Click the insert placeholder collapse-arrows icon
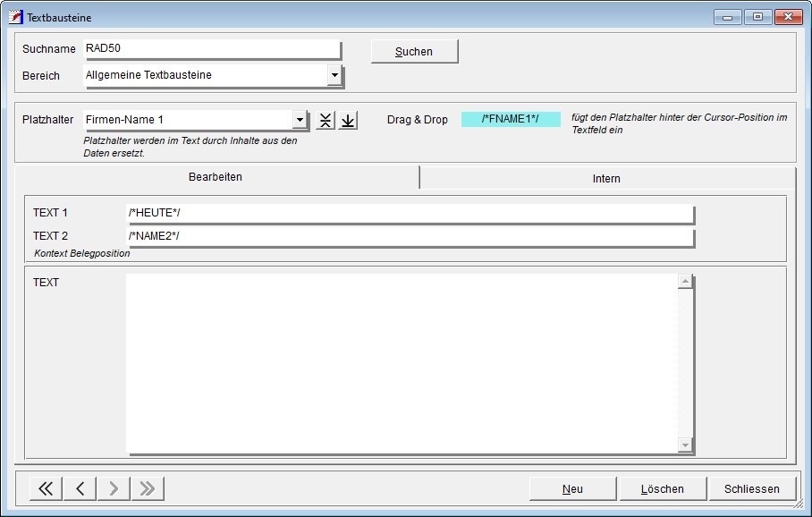Image resolution: width=812 pixels, height=517 pixels. tap(326, 120)
